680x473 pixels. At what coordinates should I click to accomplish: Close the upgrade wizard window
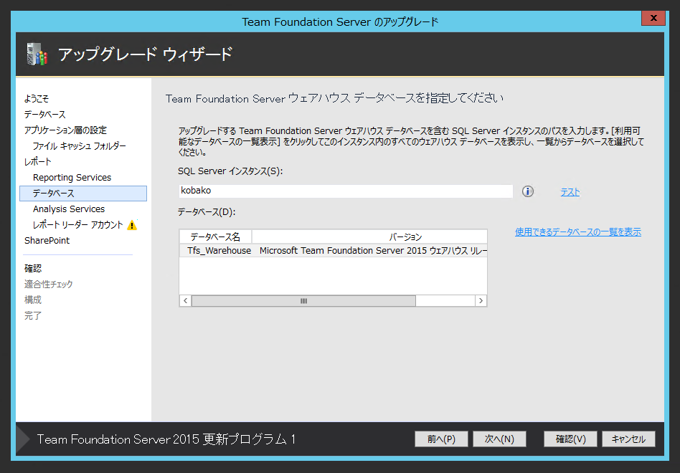[x=653, y=18]
